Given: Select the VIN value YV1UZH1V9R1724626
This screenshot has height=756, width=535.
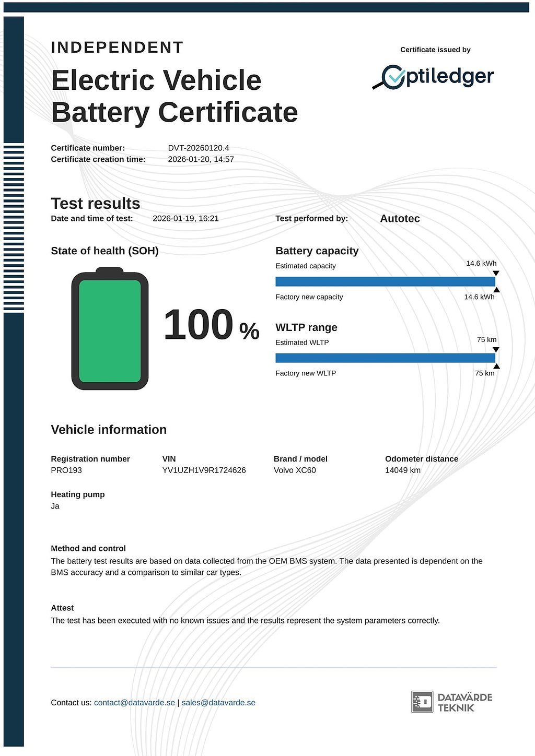Looking at the screenshot, I should [x=204, y=470].
